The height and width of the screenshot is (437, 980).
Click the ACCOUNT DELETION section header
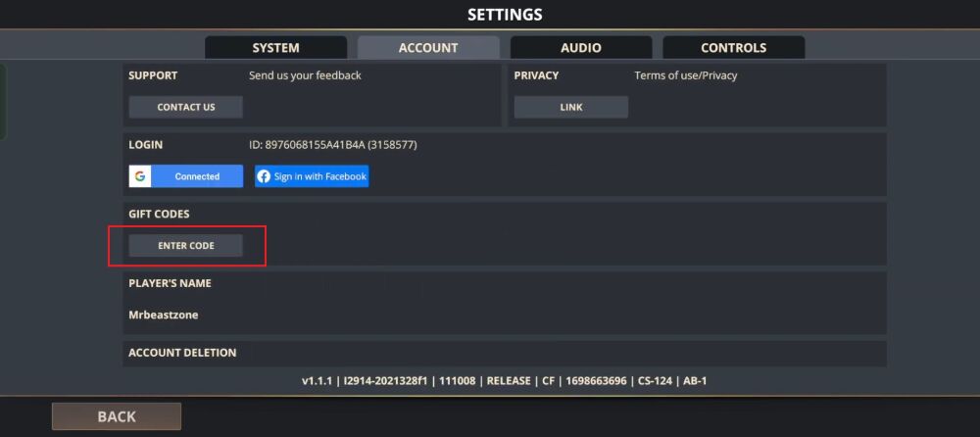tap(182, 352)
